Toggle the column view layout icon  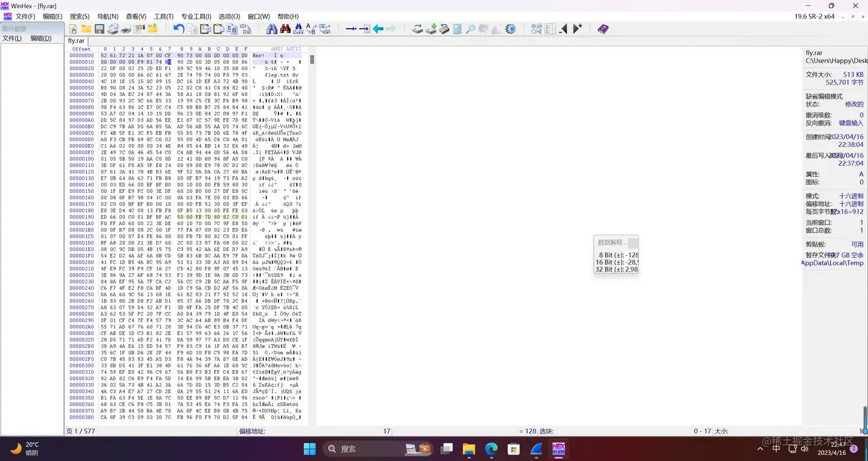[550, 29]
